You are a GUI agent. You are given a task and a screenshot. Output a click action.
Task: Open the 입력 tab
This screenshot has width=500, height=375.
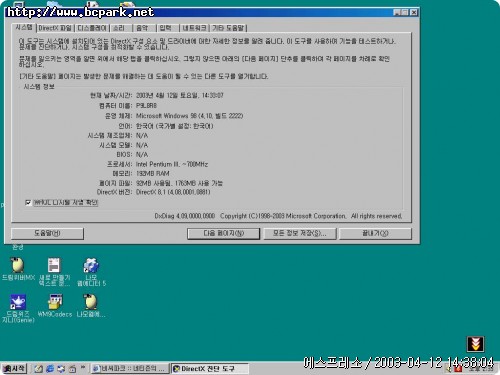[168, 28]
